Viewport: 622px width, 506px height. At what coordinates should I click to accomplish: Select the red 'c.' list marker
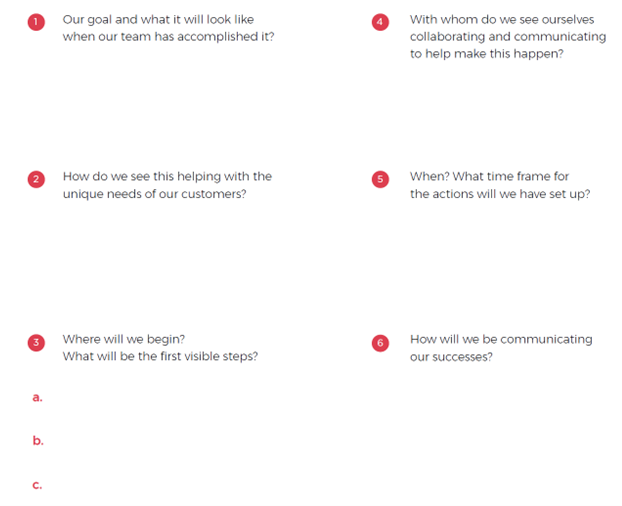pos(37,485)
